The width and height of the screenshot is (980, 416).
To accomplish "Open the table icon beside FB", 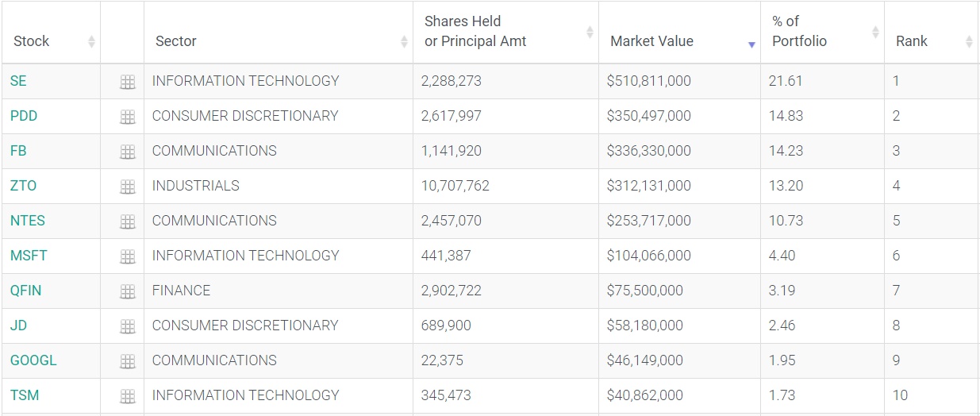I will [127, 152].
